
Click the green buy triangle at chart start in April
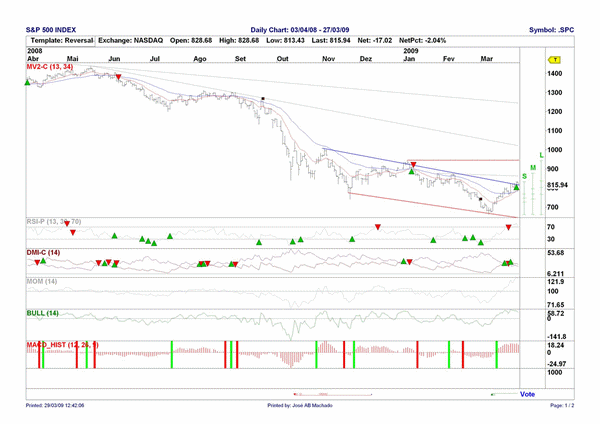click(27, 82)
